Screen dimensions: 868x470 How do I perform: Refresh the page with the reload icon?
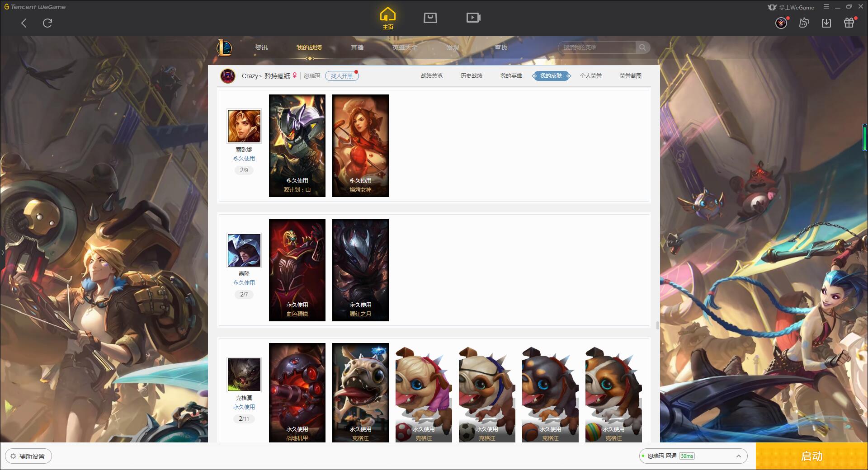(47, 23)
